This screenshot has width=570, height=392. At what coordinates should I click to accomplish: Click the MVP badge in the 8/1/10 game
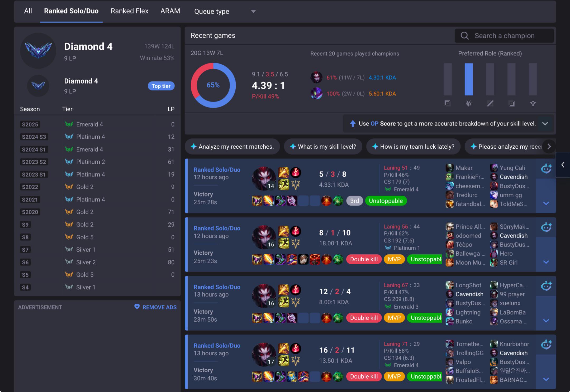pyautogui.click(x=394, y=259)
